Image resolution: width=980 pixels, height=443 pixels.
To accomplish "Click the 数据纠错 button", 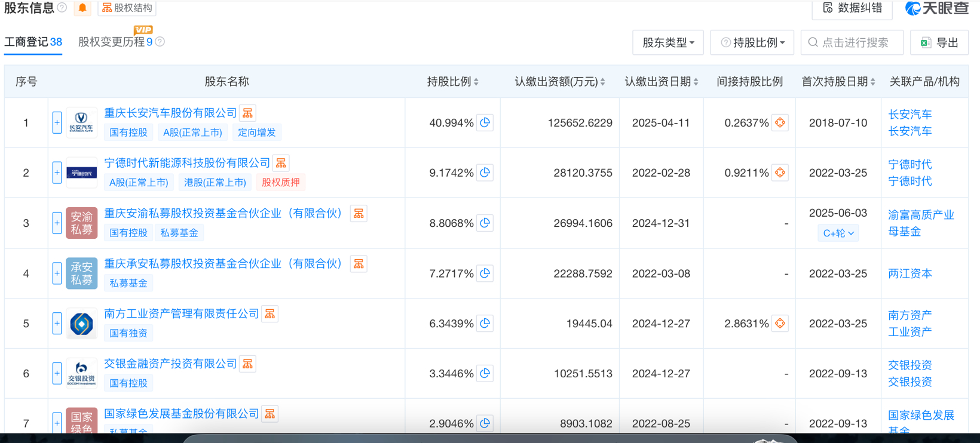I will tap(852, 8).
